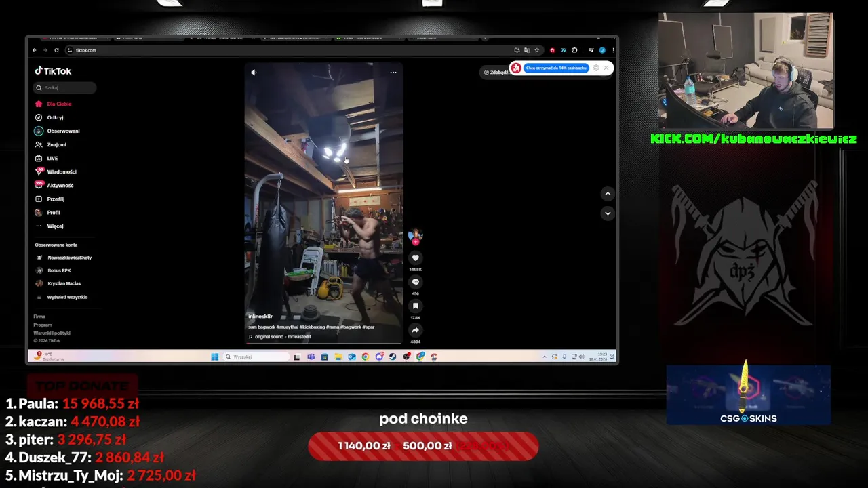Open Wiadomości messages
This screenshot has height=488, width=868.
(56, 171)
